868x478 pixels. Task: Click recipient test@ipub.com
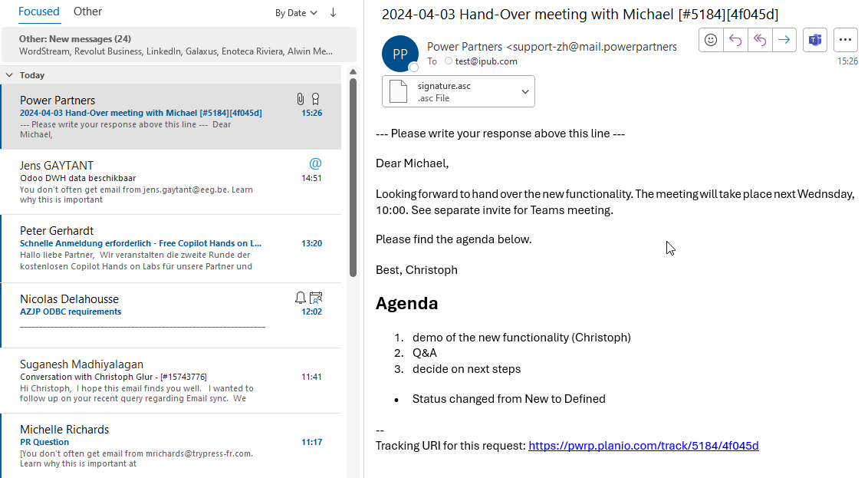tap(486, 61)
